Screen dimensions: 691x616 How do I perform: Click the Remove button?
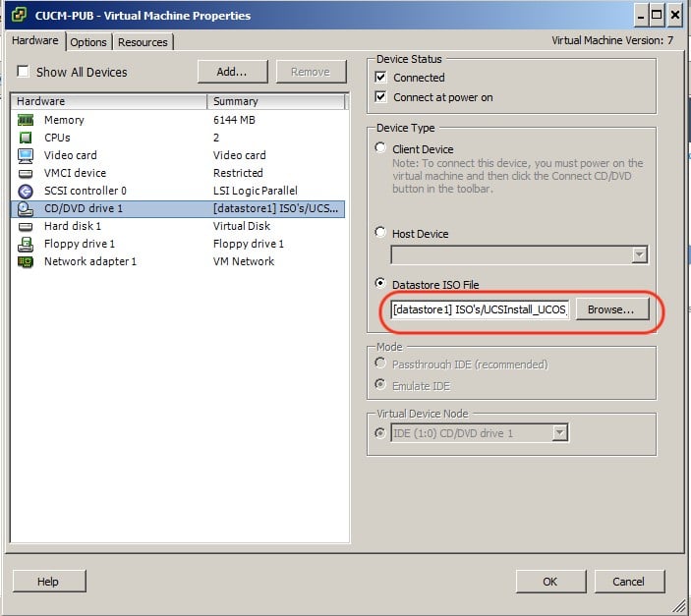[311, 72]
